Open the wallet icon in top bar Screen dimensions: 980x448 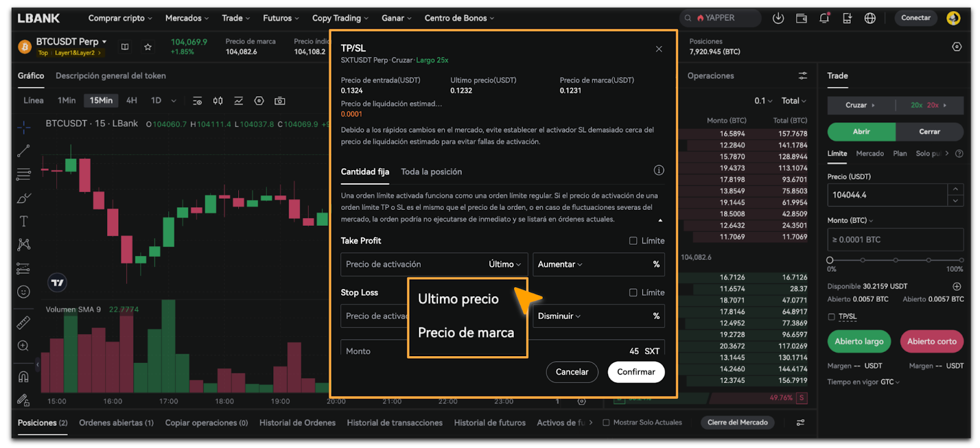pos(801,18)
